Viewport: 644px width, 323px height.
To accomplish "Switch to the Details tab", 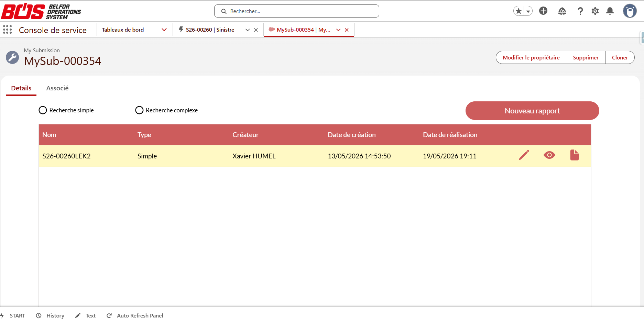I will click(21, 88).
